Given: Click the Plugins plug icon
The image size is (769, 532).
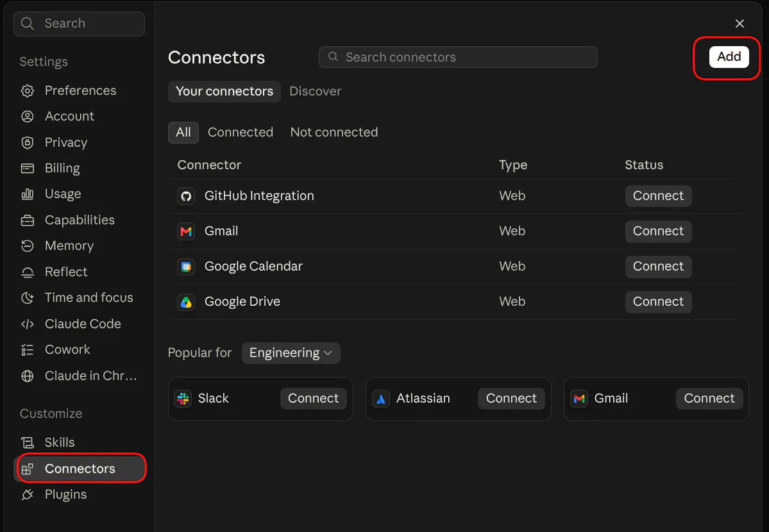Looking at the screenshot, I should click(x=28, y=495).
